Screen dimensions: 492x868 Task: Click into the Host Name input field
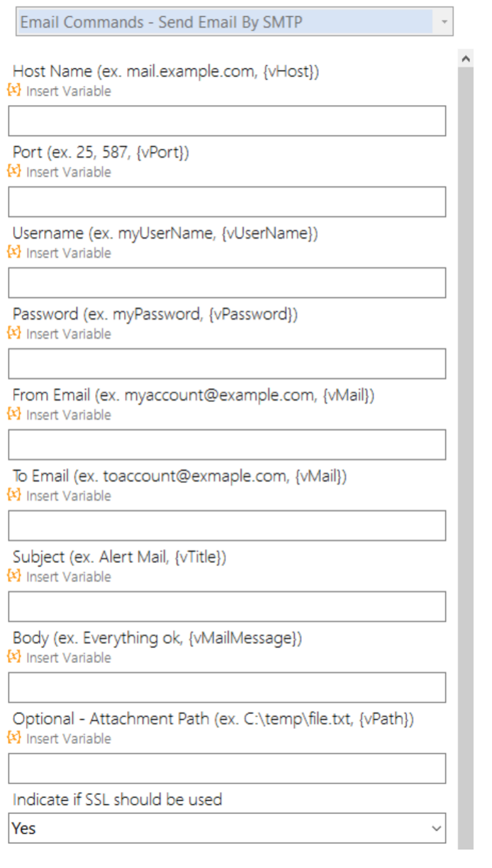(227, 121)
